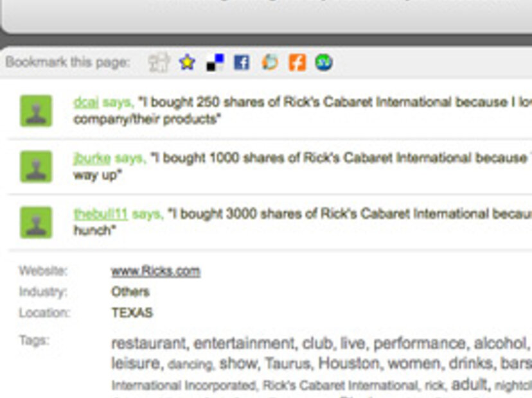Click dcai's avatar image

coord(36,110)
